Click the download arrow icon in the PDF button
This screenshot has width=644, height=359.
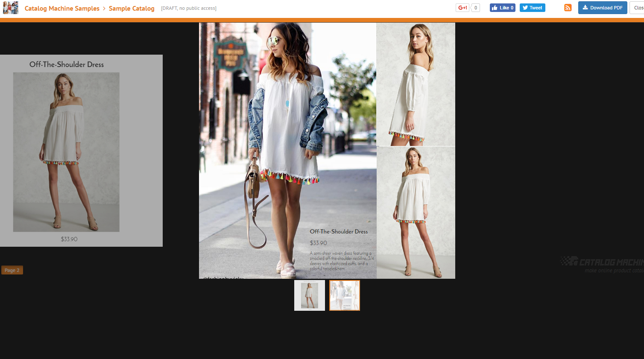[585, 7]
